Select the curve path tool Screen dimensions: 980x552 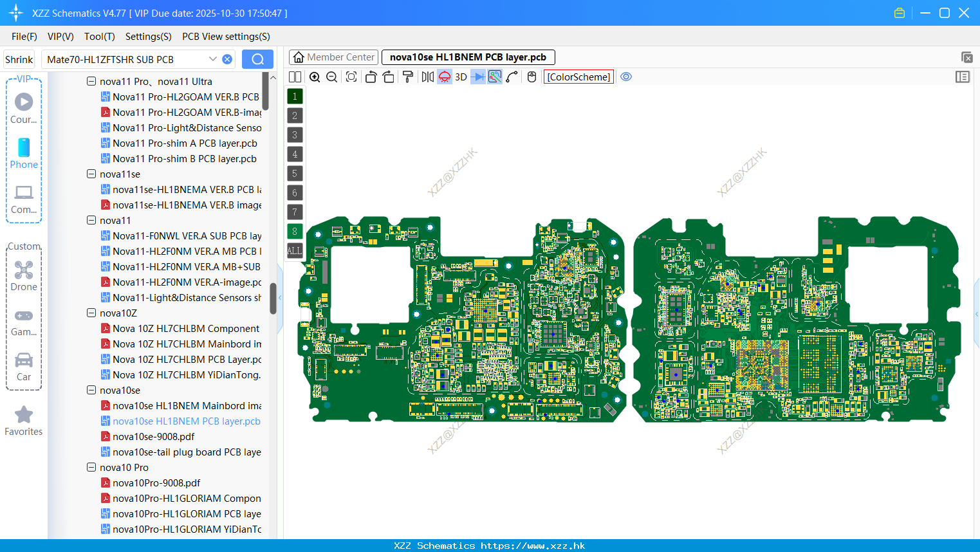512,77
